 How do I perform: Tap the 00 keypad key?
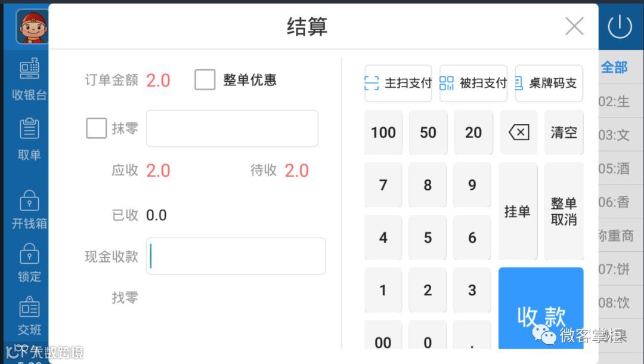click(383, 335)
